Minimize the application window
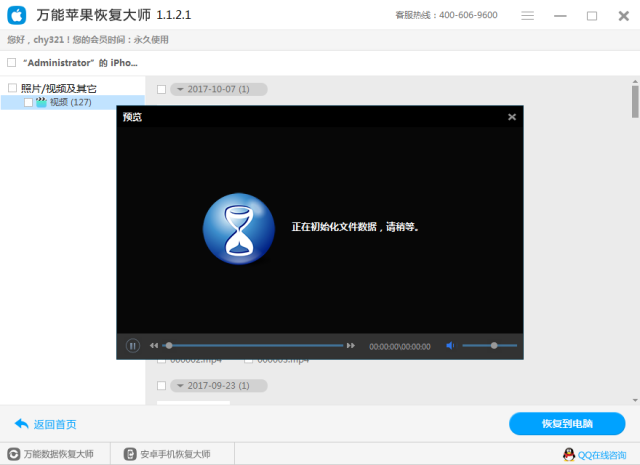Viewport: 640px width, 465px height. coord(560,16)
